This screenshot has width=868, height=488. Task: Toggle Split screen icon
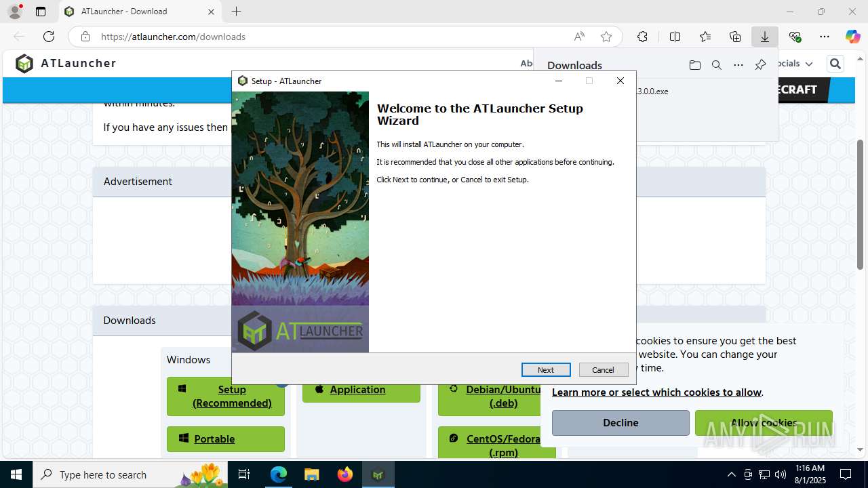[x=675, y=37]
